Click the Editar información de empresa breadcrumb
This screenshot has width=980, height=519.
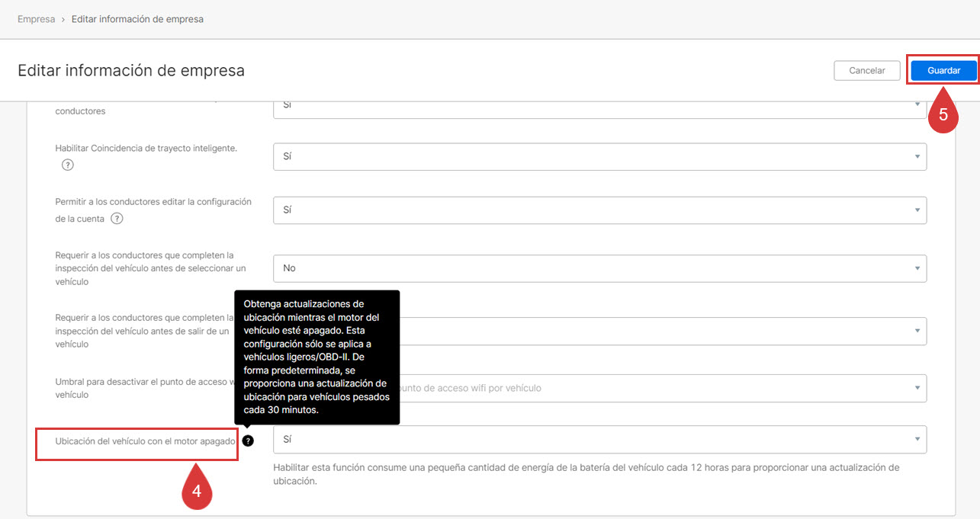[x=137, y=19]
